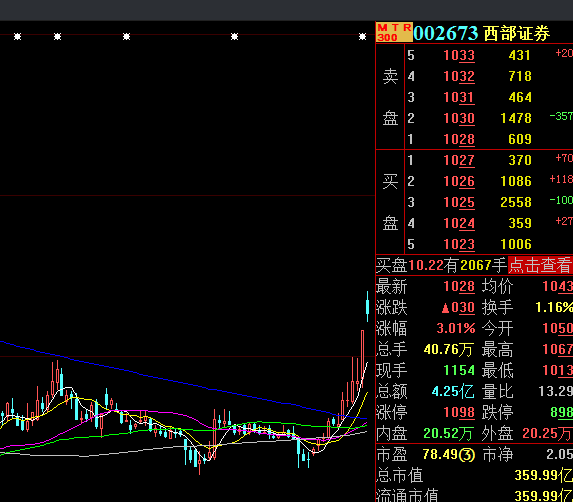This screenshot has height=502, width=573.
Task: Select sell level 1 price 1028
Action: 459,140
